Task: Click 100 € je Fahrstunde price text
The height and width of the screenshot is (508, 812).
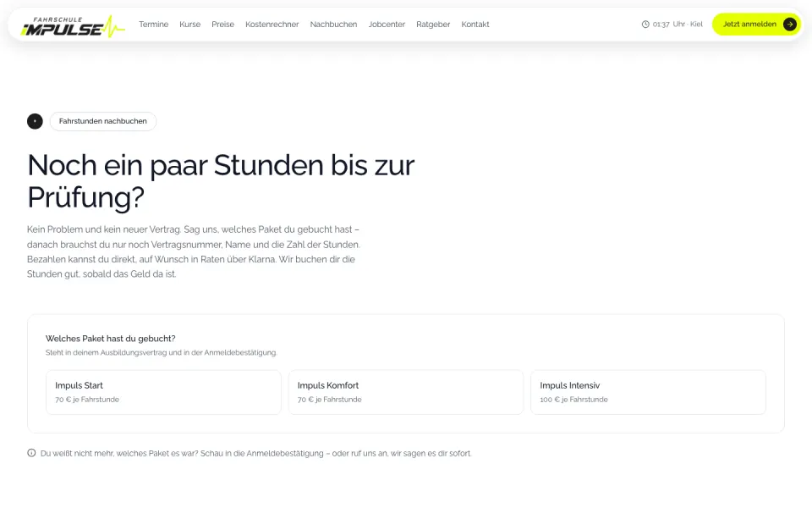Action: 573,400
